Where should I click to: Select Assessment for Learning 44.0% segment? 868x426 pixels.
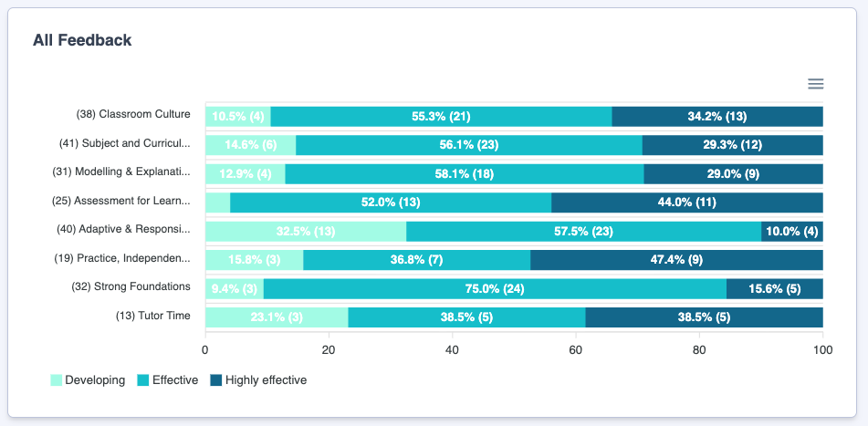pos(686,203)
